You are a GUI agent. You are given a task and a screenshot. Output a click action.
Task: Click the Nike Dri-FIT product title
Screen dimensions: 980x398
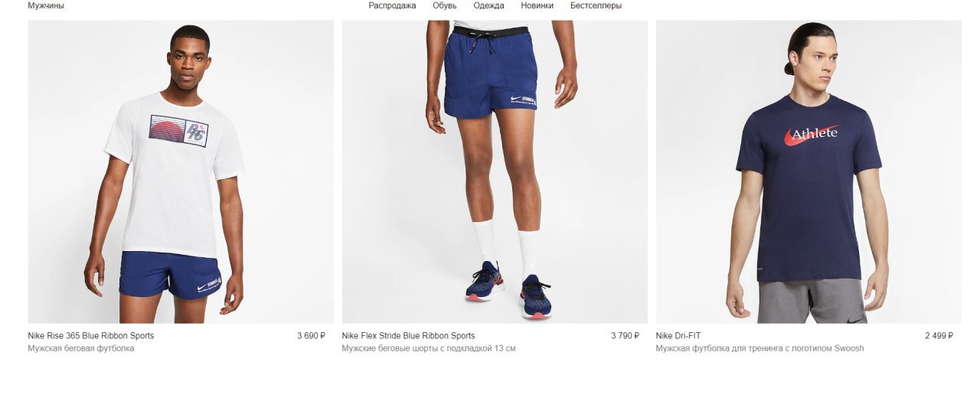click(678, 336)
